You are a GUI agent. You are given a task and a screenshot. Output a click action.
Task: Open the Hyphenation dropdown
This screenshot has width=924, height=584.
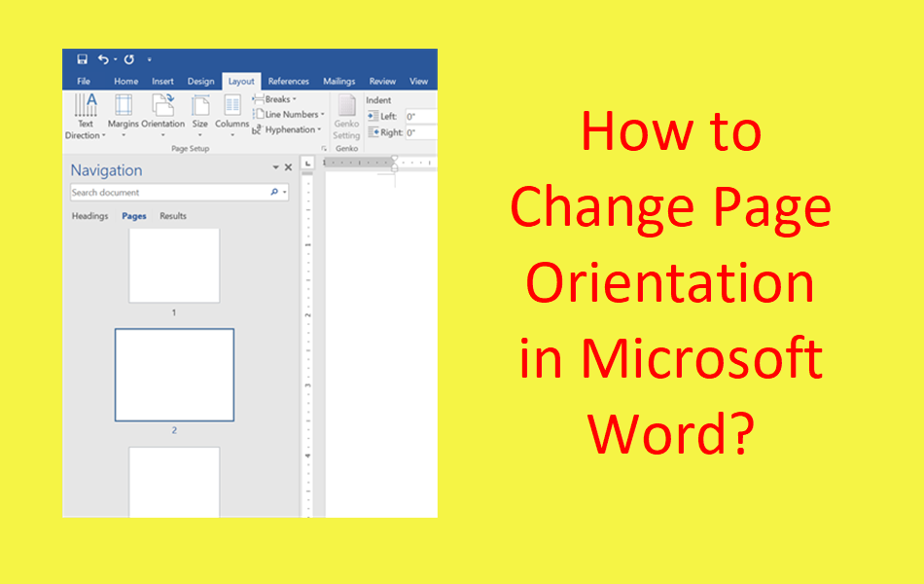[288, 128]
